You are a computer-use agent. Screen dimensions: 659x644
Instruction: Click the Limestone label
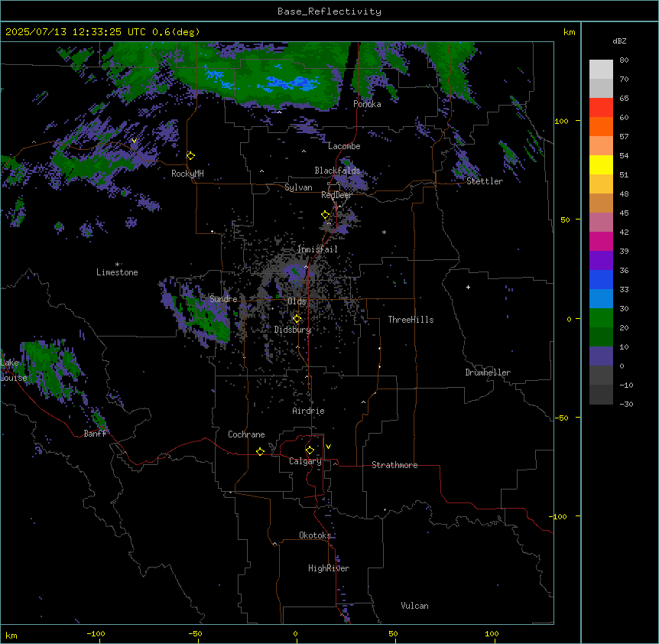(117, 272)
